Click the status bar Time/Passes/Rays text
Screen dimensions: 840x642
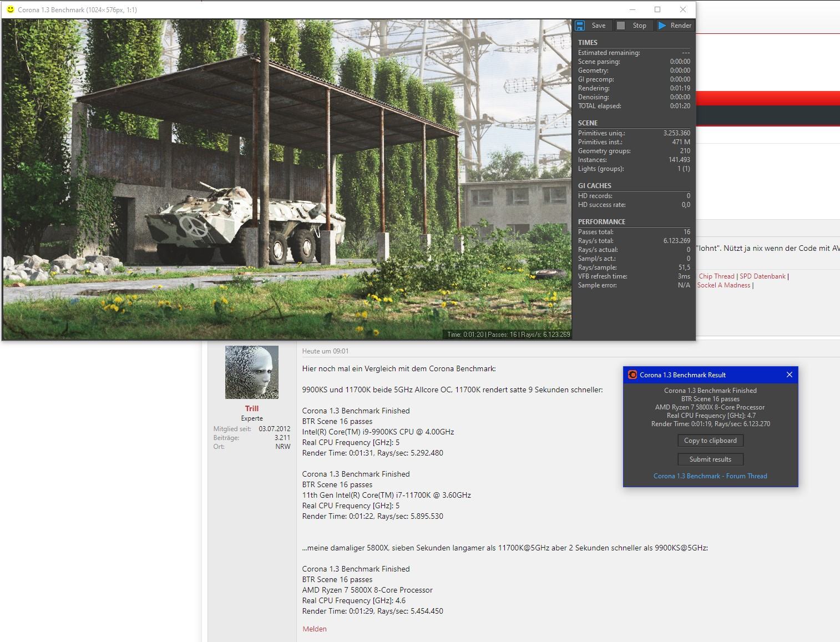click(x=508, y=335)
